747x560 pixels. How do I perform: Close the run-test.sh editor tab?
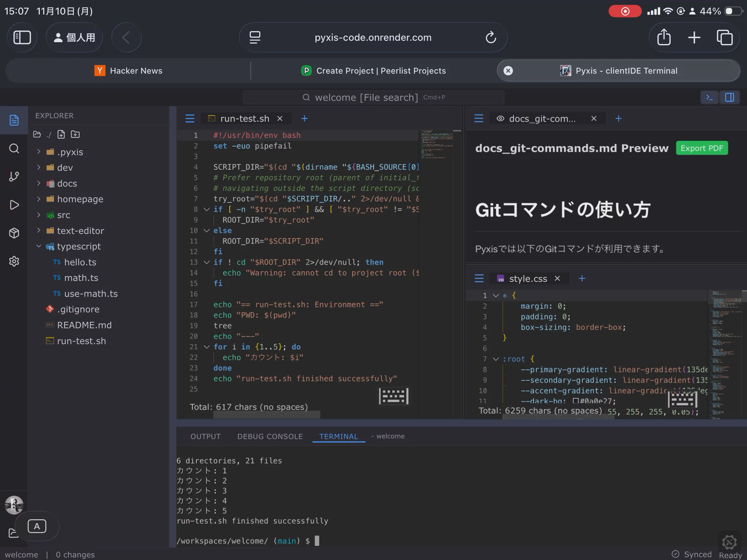coord(280,118)
